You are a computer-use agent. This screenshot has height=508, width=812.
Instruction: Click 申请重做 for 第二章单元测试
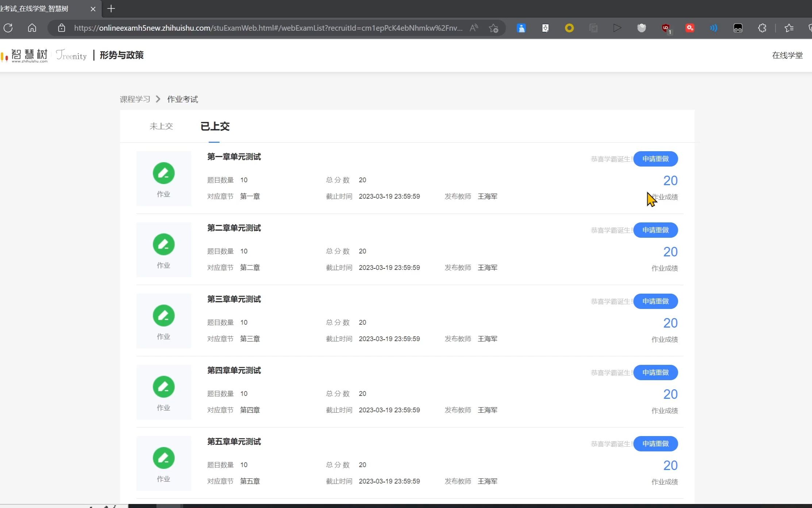655,230
